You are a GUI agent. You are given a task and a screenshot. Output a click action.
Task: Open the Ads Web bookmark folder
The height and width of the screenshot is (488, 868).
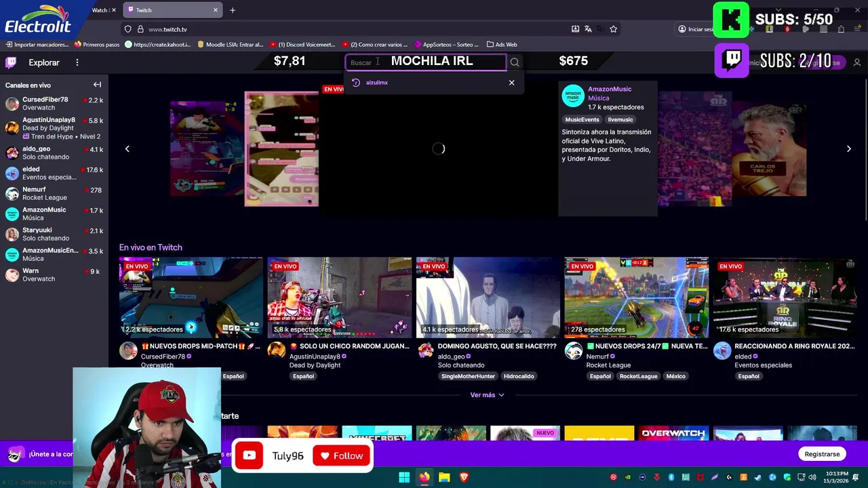502,45
